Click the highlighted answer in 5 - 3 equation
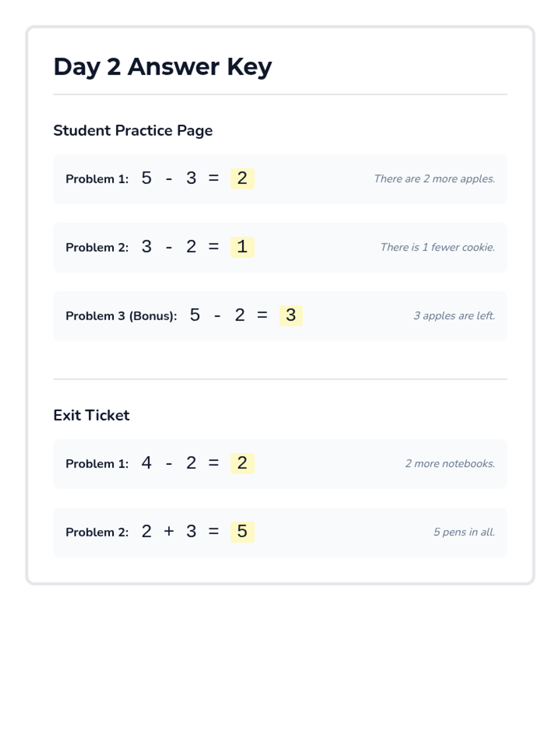 [242, 178]
